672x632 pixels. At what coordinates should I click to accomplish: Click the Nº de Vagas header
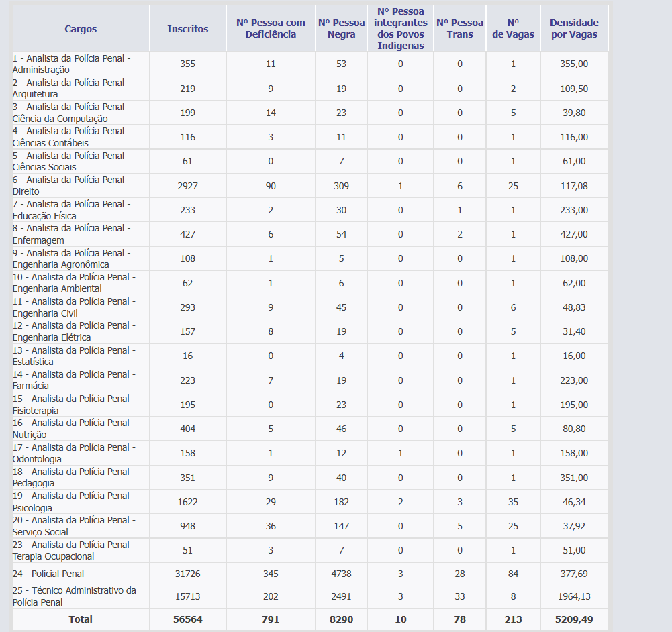point(513,29)
